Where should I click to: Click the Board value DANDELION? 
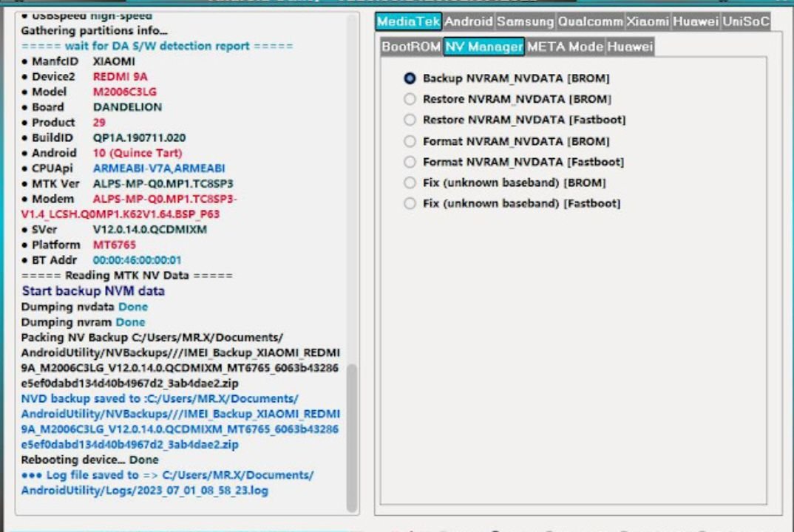pos(128,107)
